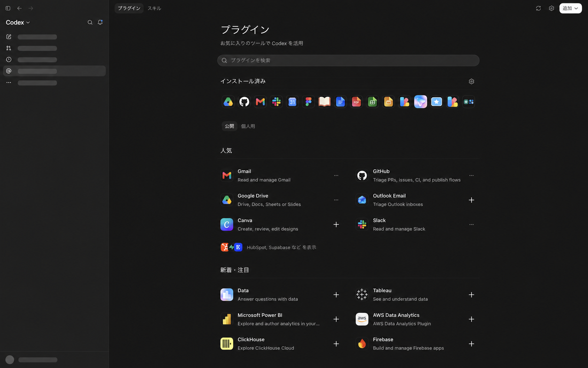The height and width of the screenshot is (368, 588).
Task: Add the Canva plugin
Action: coord(336,224)
